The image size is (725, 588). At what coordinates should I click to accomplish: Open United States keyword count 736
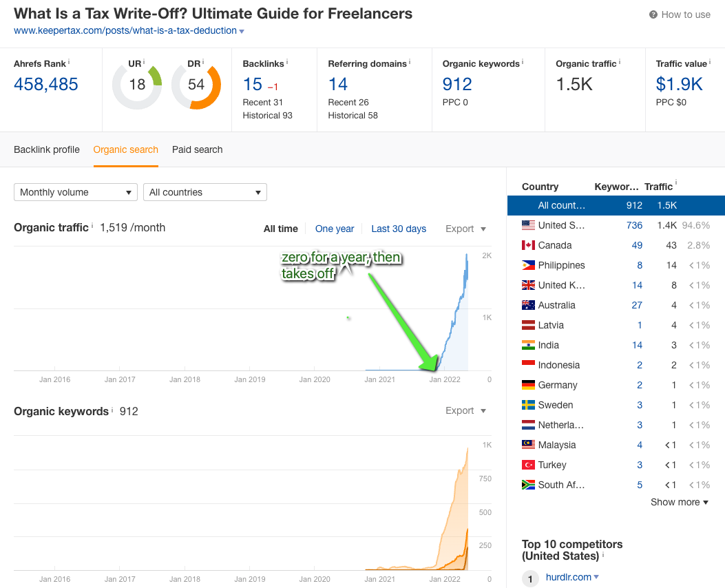[634, 225]
